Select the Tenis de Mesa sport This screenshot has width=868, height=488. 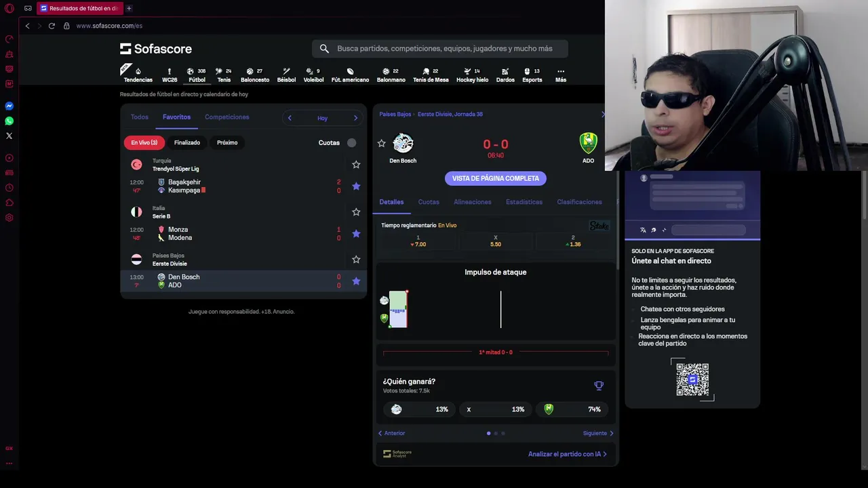(431, 75)
